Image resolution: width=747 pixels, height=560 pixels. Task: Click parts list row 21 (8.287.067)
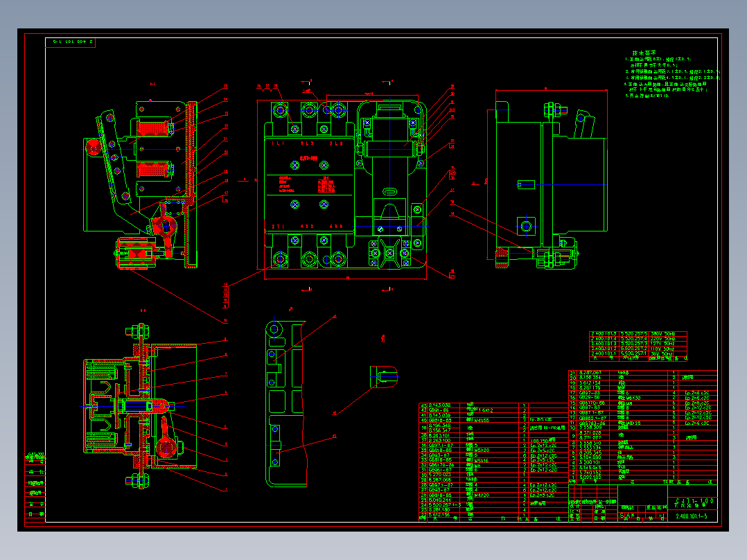[642, 373]
